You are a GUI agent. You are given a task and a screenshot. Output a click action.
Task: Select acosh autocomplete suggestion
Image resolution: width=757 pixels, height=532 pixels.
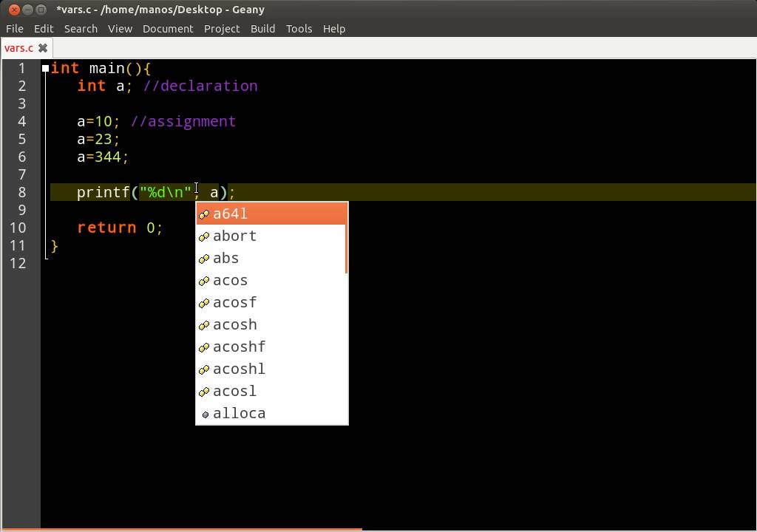click(x=272, y=325)
